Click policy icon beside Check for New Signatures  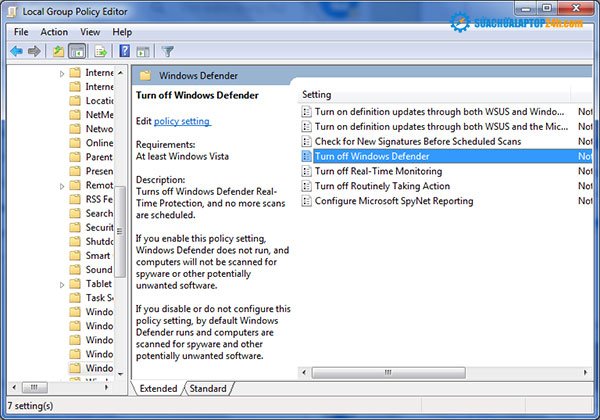point(307,142)
